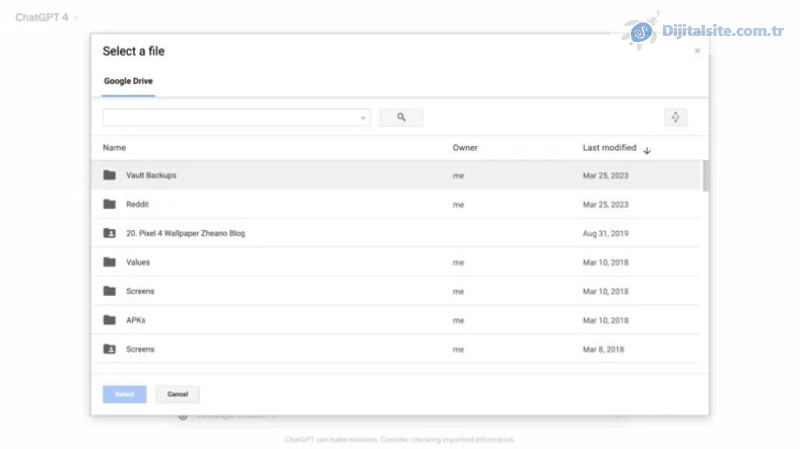Click the sort order icon at top right
Screen dimensions: 800x449
point(675,118)
